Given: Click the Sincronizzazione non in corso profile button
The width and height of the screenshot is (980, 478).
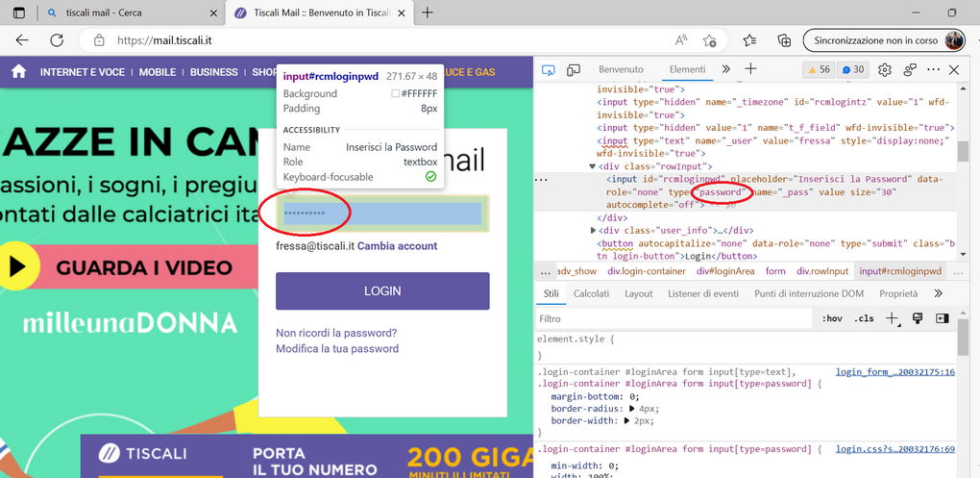Looking at the screenshot, I should pos(886,40).
